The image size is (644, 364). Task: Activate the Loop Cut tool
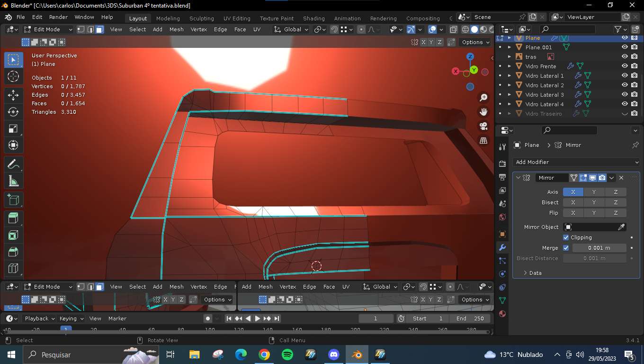click(13, 269)
